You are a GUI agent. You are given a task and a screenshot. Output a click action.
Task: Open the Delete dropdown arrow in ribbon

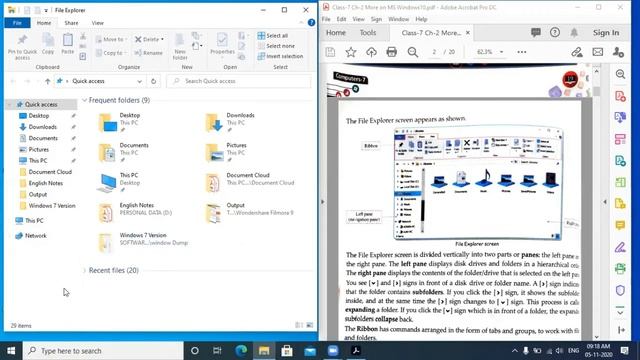pos(162,39)
